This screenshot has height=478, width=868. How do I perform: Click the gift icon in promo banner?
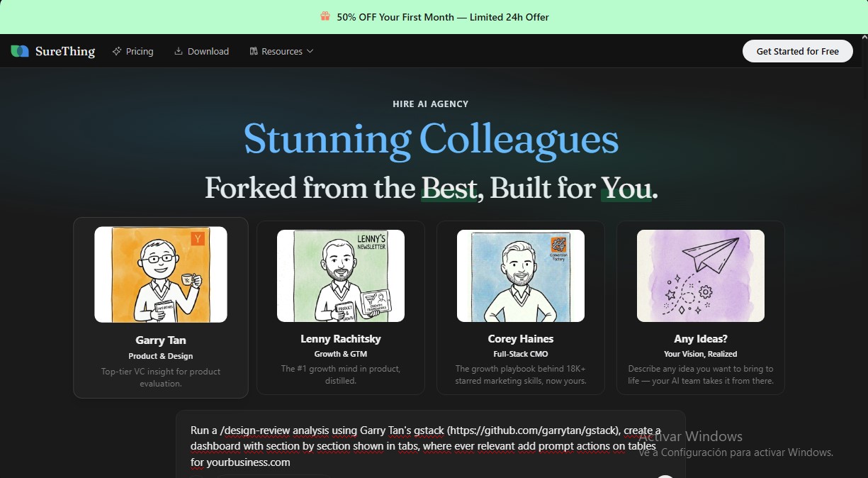pyautogui.click(x=325, y=16)
